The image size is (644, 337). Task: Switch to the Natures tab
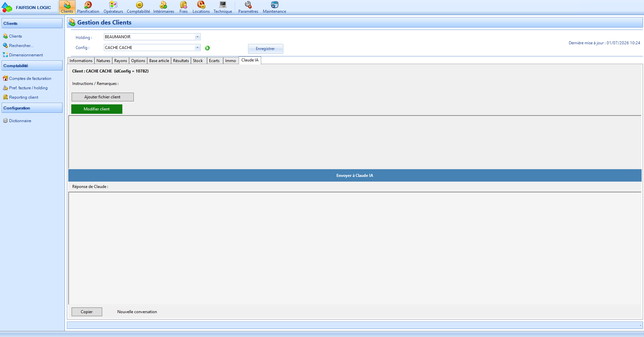click(x=103, y=61)
